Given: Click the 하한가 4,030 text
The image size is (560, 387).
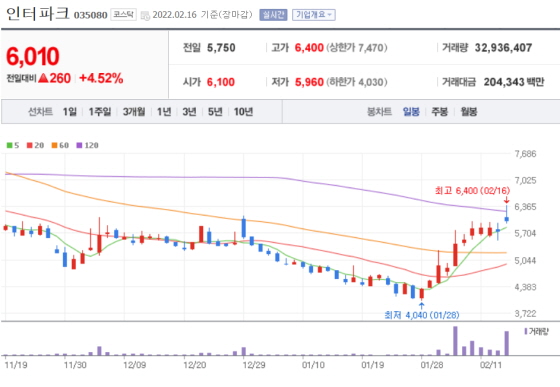Looking at the screenshot, I should point(356,82).
